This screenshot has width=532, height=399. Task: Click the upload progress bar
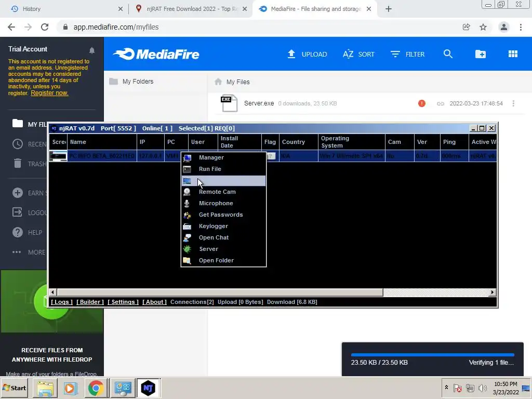pyautogui.click(x=433, y=355)
